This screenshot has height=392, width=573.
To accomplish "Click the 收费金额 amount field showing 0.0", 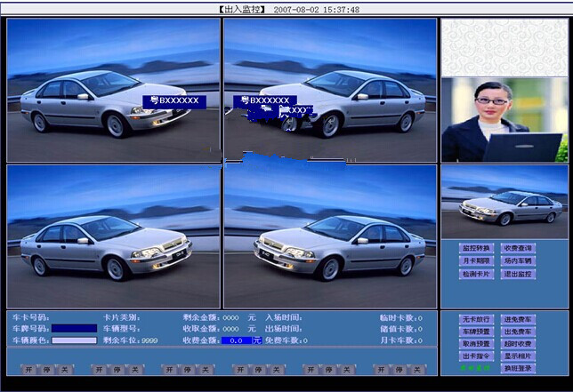I will [236, 340].
